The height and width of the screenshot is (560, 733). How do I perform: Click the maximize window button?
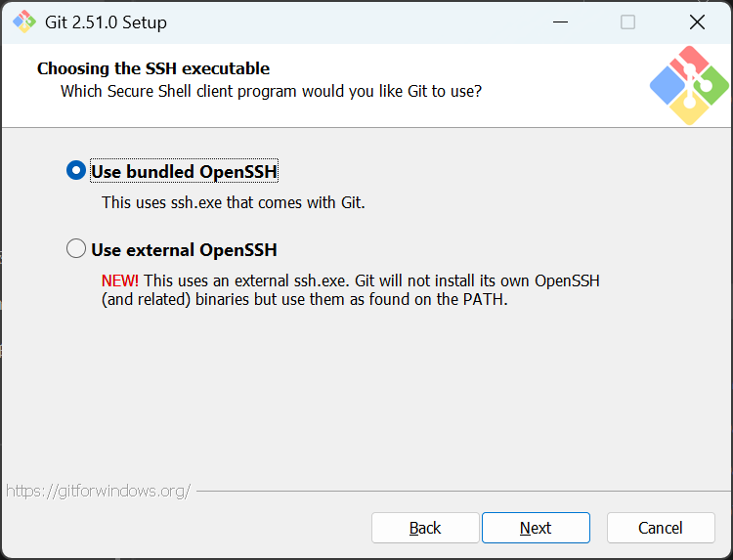[627, 22]
